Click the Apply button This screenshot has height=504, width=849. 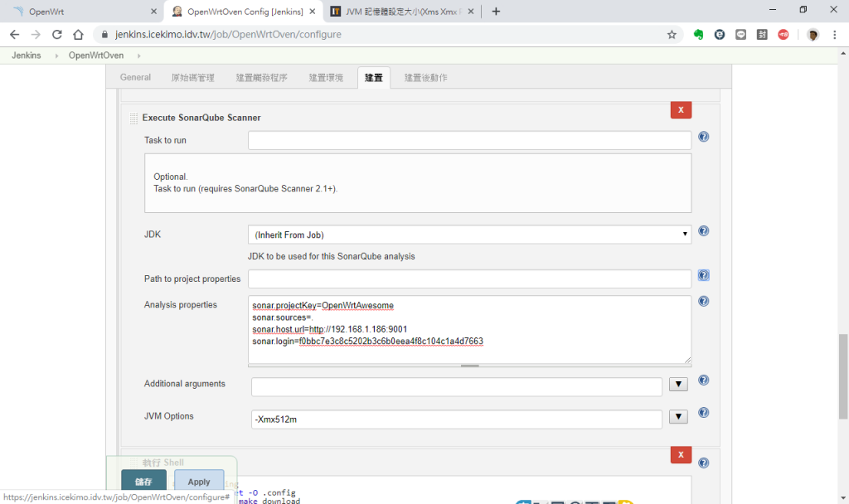point(199,482)
